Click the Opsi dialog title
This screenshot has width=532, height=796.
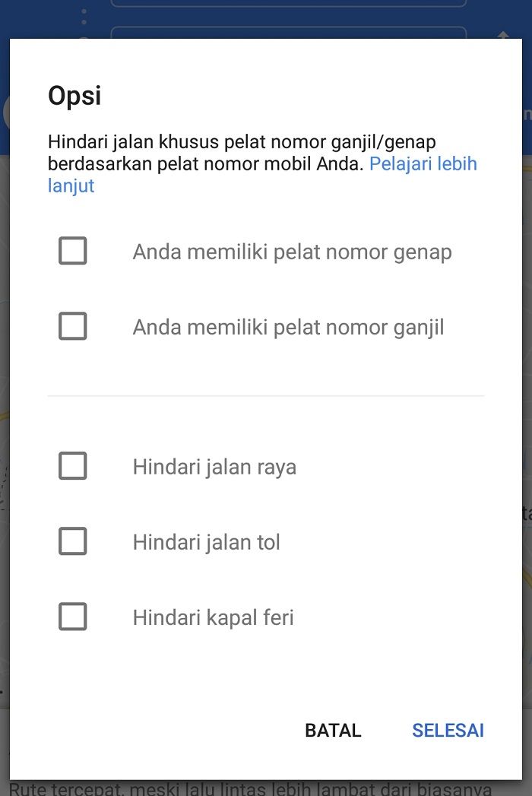point(74,96)
